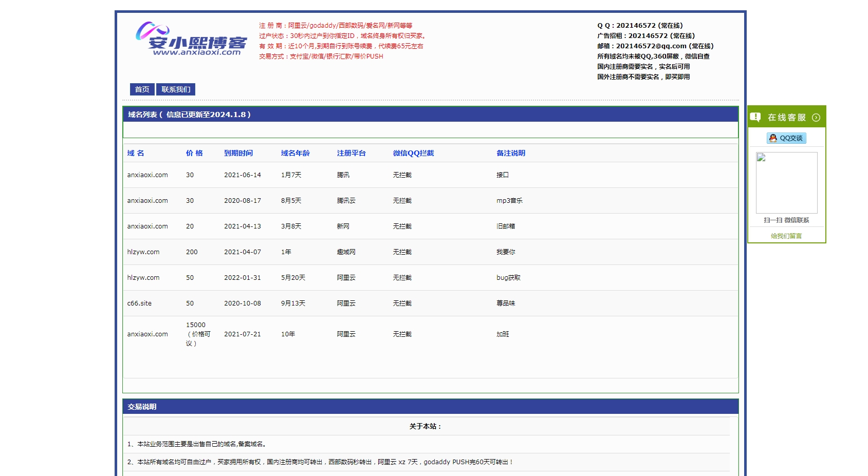The height and width of the screenshot is (476, 868).
Task: Click the 加班 remark cell
Action: 503,334
